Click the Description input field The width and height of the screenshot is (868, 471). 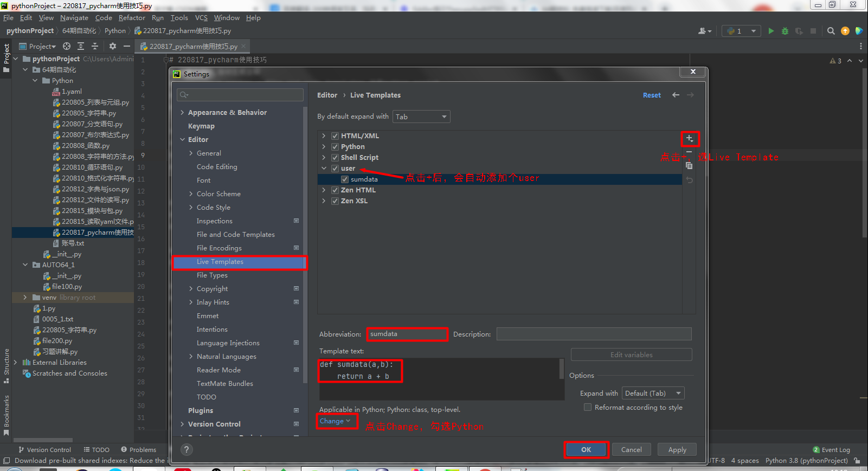[594, 334]
